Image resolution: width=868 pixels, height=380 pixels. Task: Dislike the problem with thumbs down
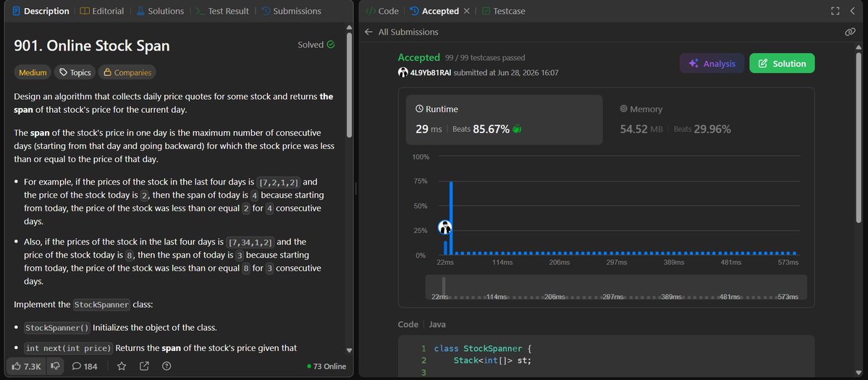[x=55, y=366]
